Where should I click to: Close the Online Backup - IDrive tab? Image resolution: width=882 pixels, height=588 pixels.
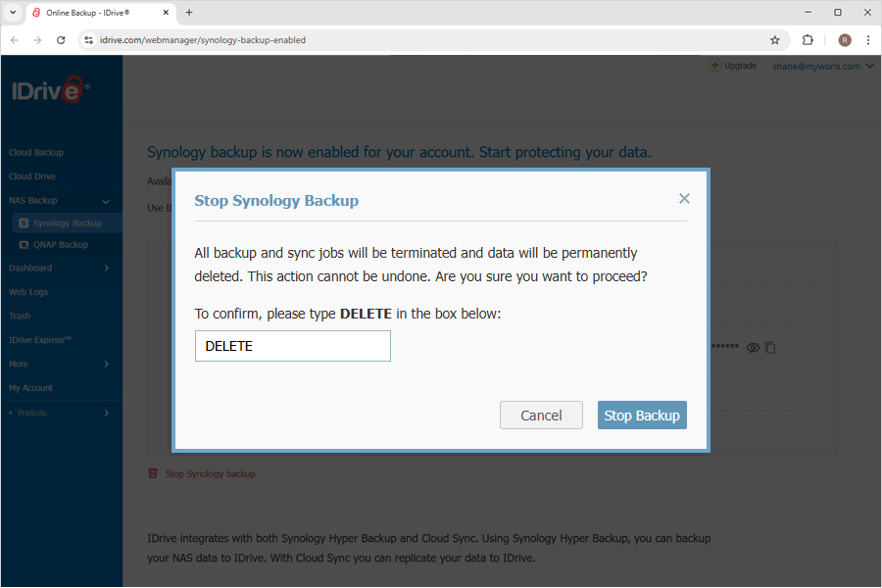pyautogui.click(x=166, y=13)
